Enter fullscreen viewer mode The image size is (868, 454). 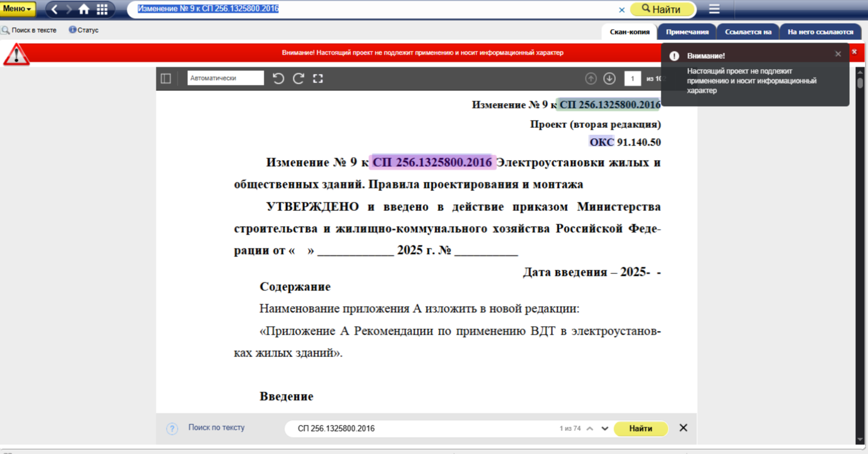point(318,78)
